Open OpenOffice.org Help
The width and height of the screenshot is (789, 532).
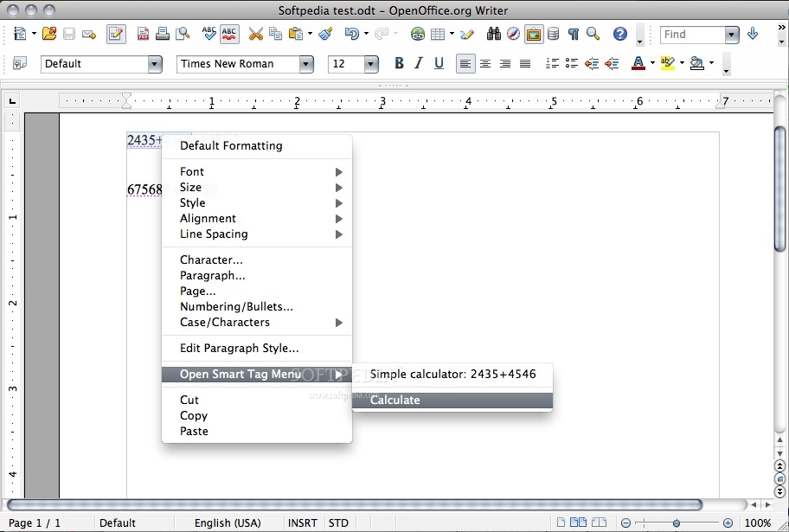click(620, 34)
